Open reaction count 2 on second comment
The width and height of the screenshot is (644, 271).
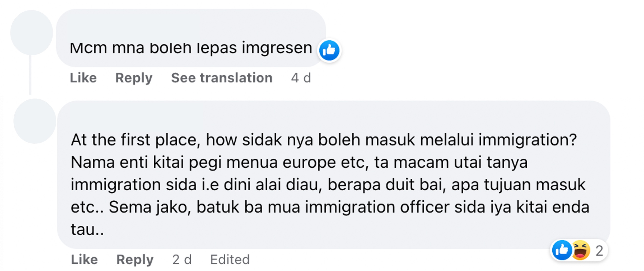pos(599,250)
